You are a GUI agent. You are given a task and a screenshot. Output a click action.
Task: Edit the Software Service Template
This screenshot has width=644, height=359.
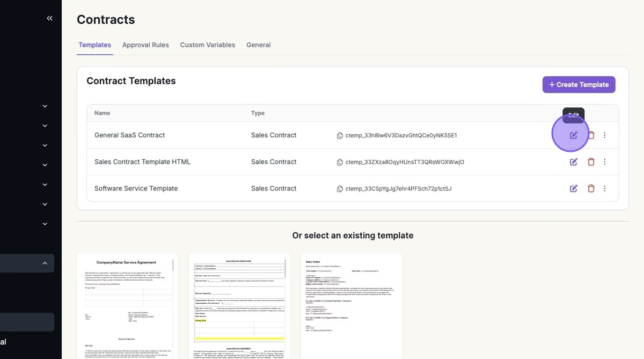573,188
